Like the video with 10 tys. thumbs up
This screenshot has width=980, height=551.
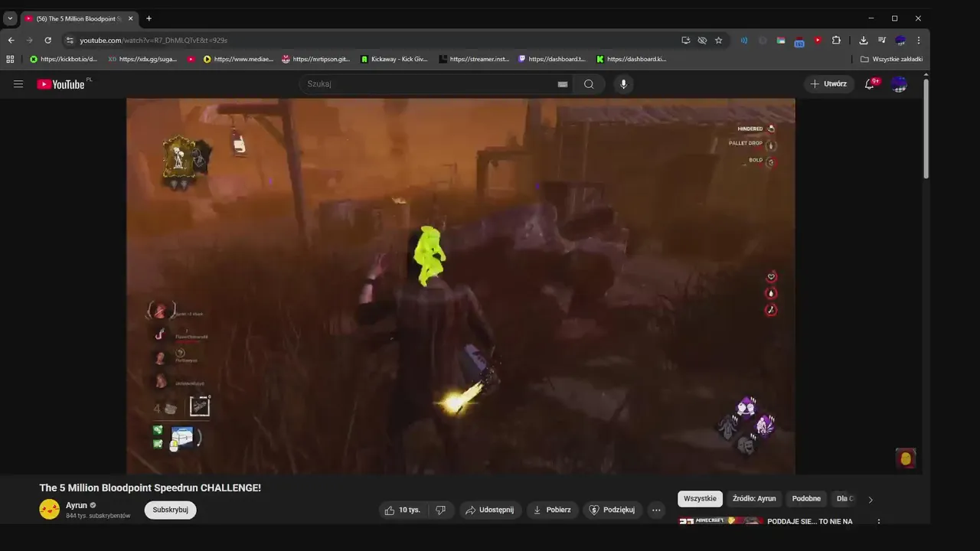(x=403, y=510)
